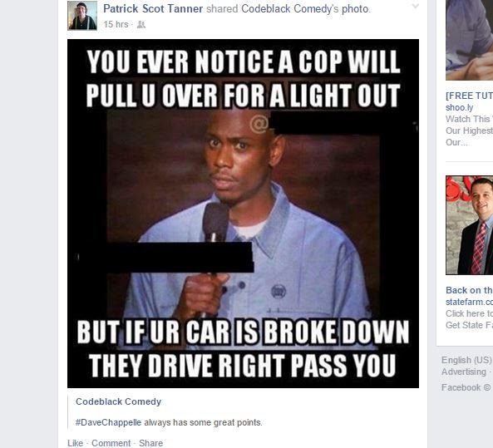Open the Dave Chappelle meme photo

[243, 214]
